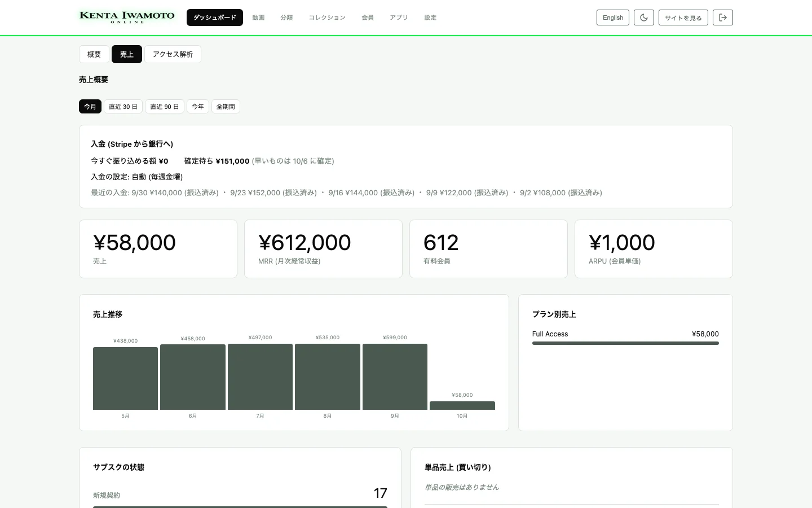812x508 pixels.
Task: Click 単品の販売はありません message
Action: pyautogui.click(x=462, y=487)
